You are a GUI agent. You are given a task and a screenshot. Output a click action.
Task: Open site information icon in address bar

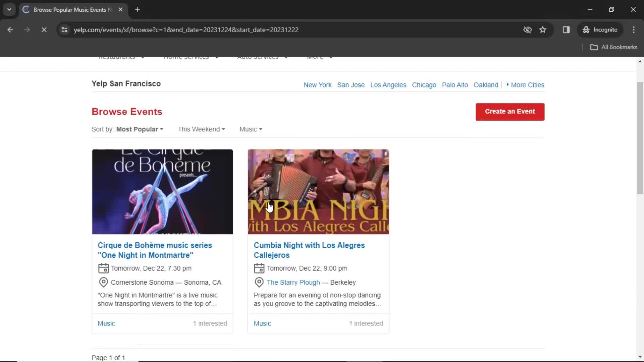pyautogui.click(x=64, y=30)
